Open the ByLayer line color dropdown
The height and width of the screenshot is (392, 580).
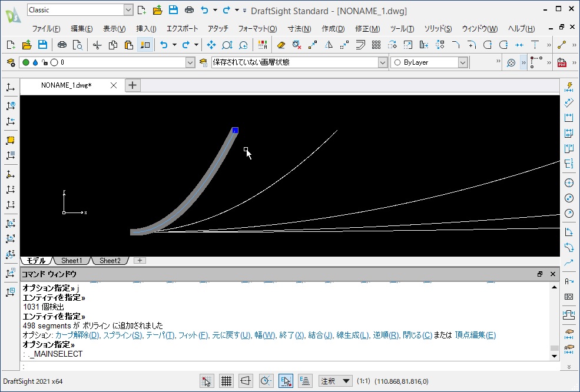(x=463, y=62)
